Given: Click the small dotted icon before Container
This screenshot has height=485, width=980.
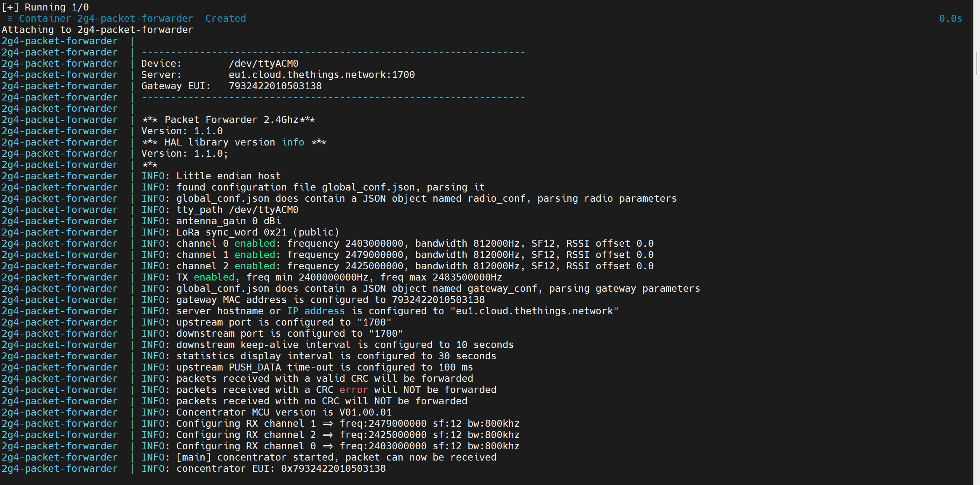Looking at the screenshot, I should (x=10, y=19).
